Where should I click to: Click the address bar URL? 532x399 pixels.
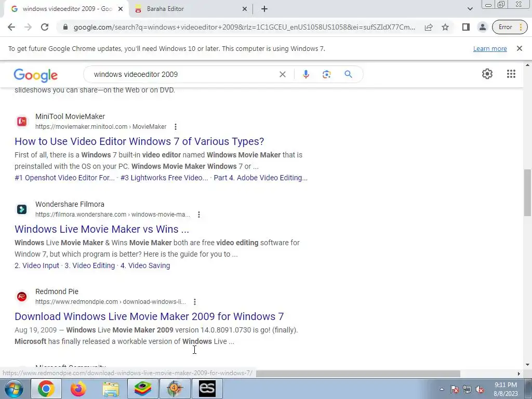tap(244, 27)
